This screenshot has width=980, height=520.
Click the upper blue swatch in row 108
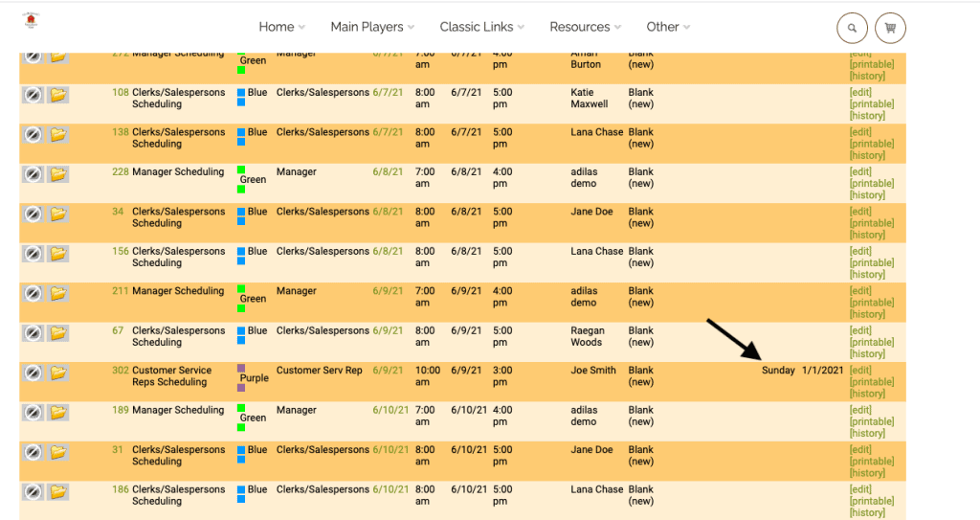coord(241,93)
